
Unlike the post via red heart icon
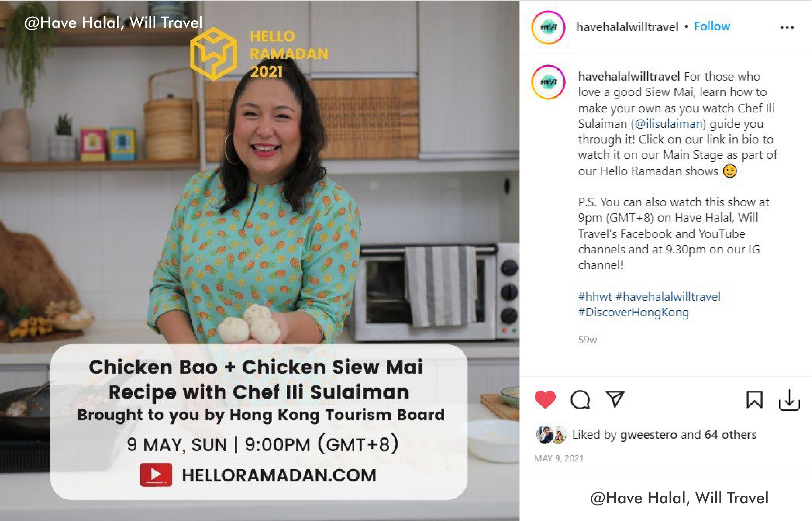coord(545,399)
